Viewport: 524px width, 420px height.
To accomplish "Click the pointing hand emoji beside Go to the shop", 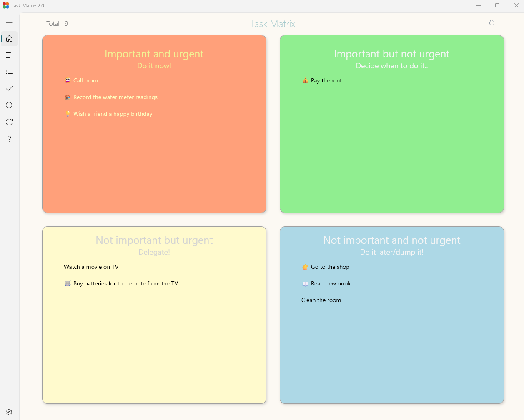I will coord(305,267).
